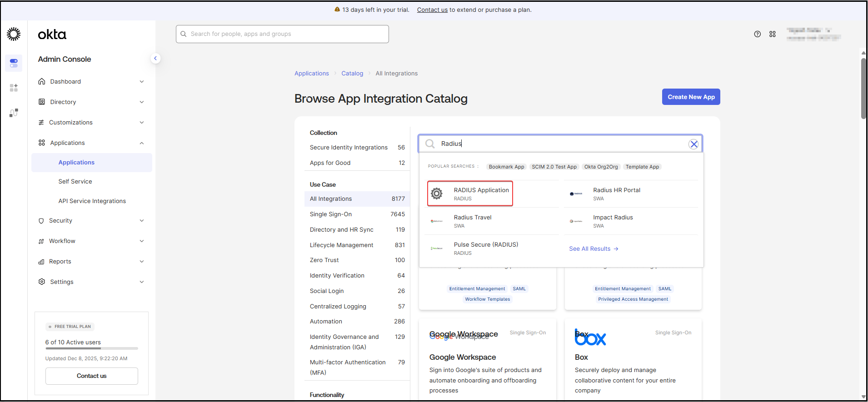Screen dimensions: 868x402
Task: Select the Admin Console toggle icon in rail
Action: (x=14, y=63)
